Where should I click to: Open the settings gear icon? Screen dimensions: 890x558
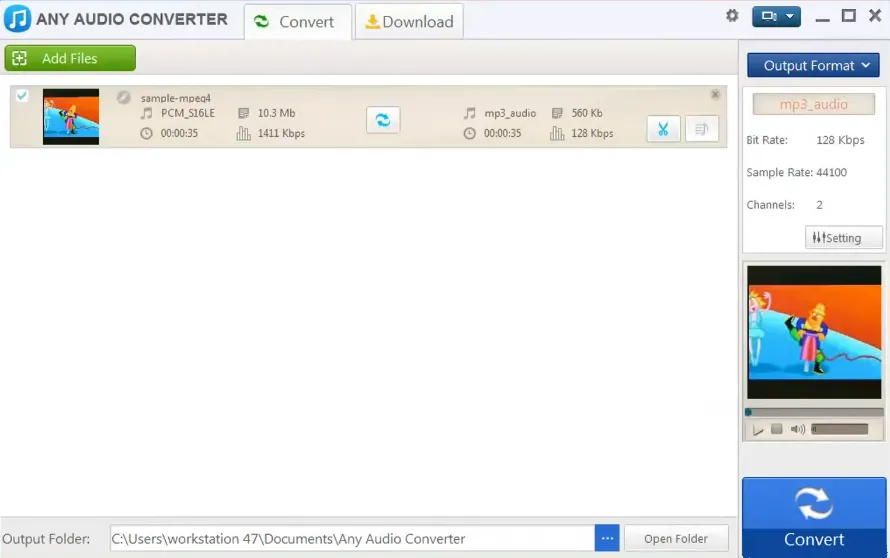tap(732, 15)
